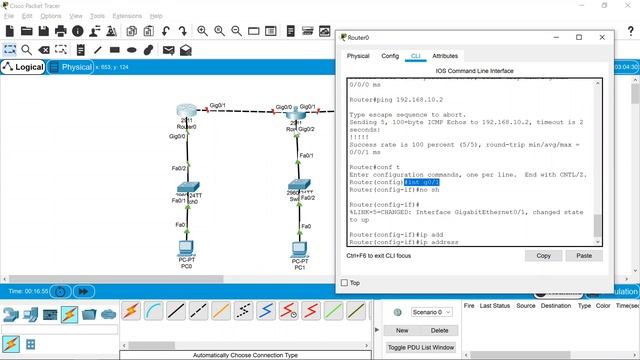Select Router0 device on the canvas
The image size is (640, 360).
[187, 111]
